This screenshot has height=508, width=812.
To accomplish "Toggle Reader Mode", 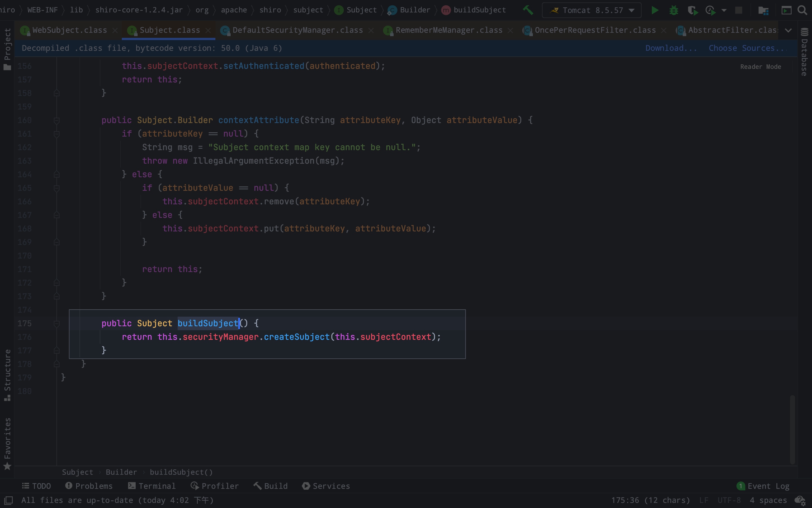I will 760,67.
